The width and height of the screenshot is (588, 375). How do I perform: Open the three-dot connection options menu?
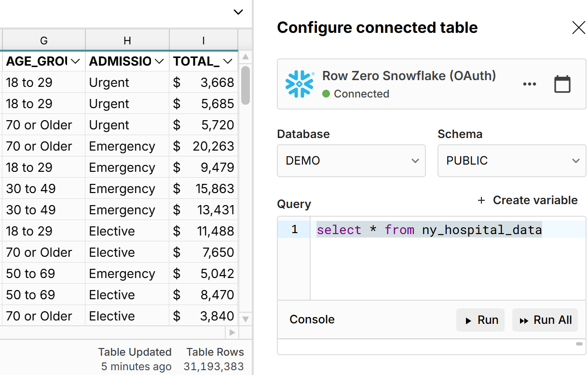coord(529,84)
